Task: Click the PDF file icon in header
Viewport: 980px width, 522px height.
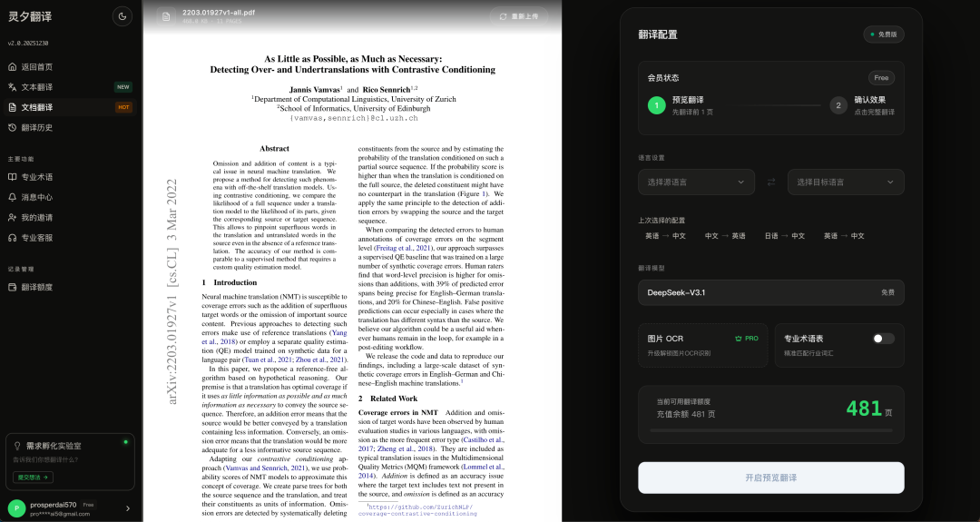Action: click(x=166, y=16)
